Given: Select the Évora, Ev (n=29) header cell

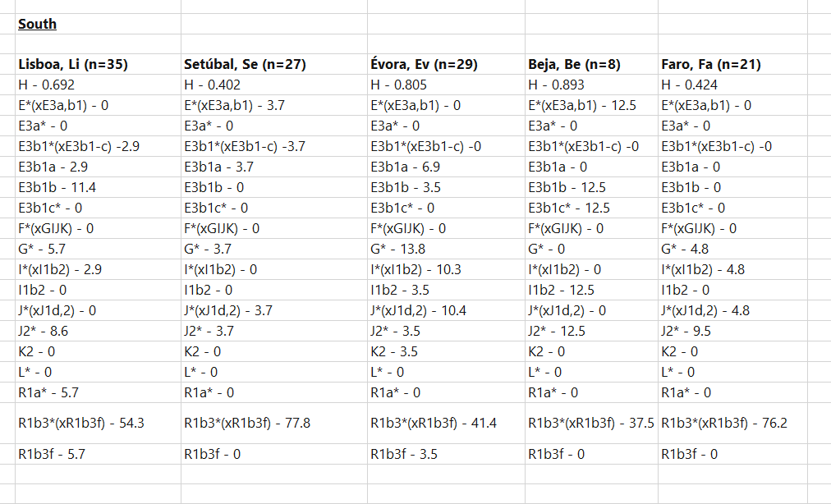Looking at the screenshot, I should [x=446, y=64].
